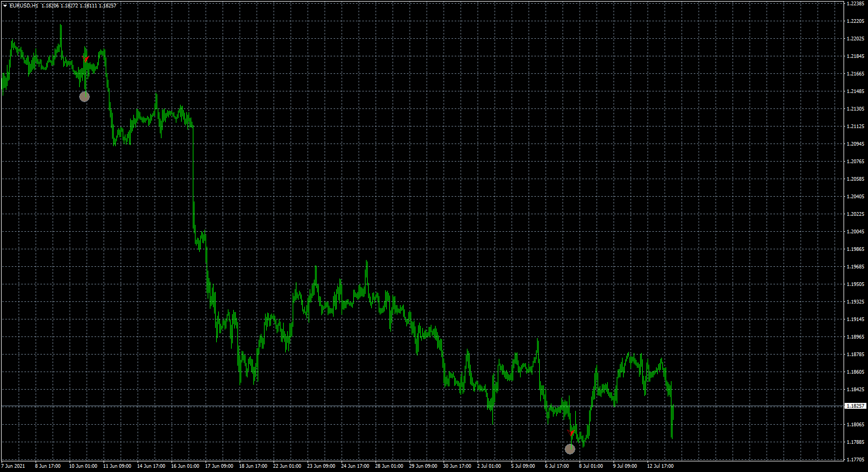Viewport: 868px width, 472px height.
Task: Click the 30 Jun 17:00 time label
Action: (457, 466)
